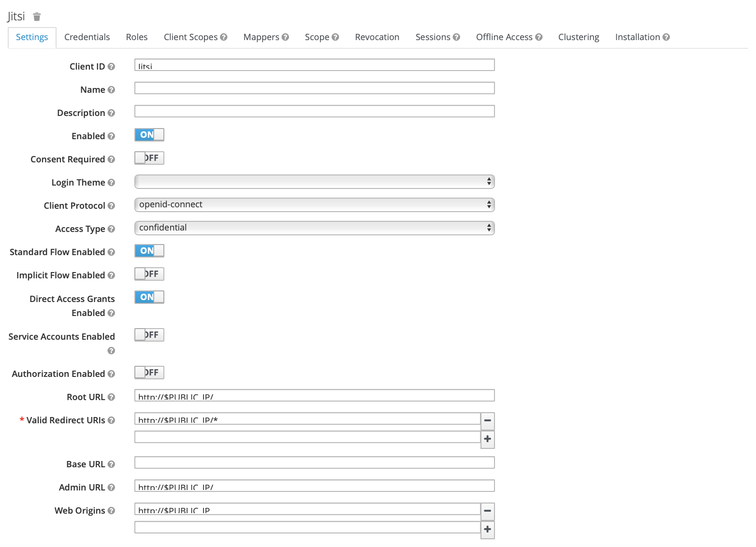Image resolution: width=756 pixels, height=547 pixels.
Task: Disable the Enabled toggle
Action: 149,134
